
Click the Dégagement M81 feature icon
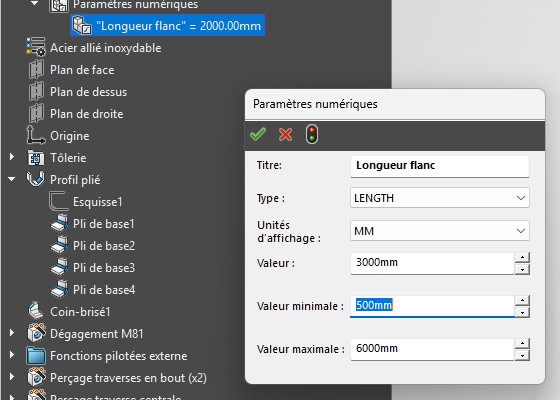(36, 333)
